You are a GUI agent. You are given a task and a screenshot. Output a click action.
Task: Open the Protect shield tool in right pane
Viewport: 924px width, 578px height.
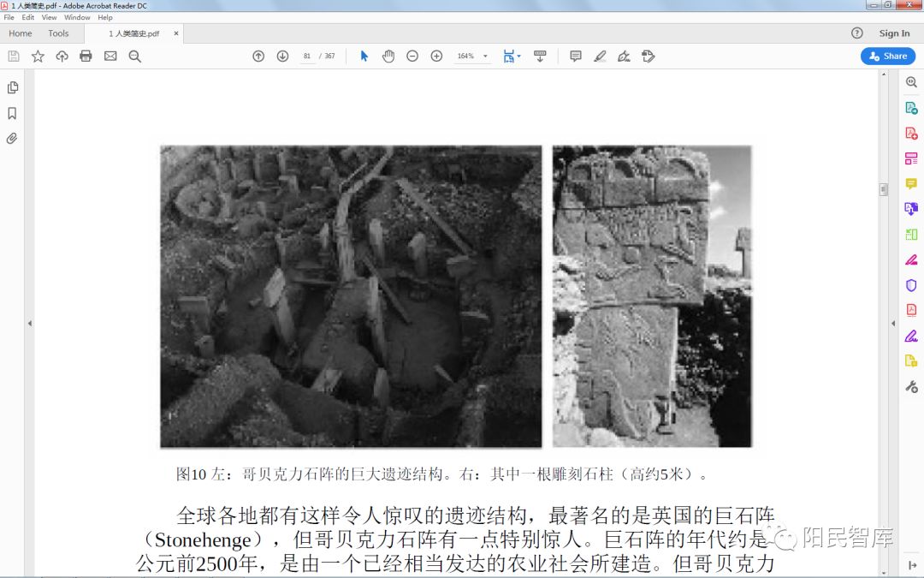coord(911,285)
